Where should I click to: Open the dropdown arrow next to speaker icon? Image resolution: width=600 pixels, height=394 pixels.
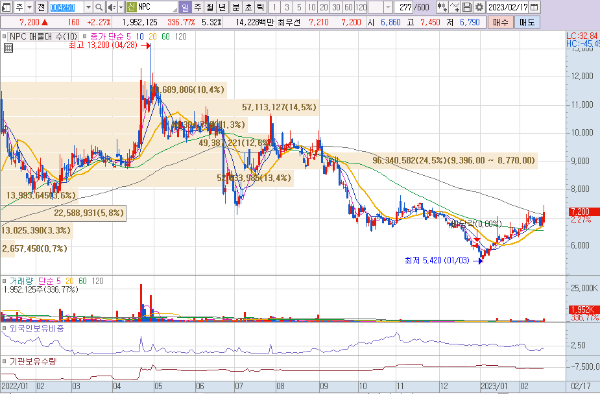[121, 7]
